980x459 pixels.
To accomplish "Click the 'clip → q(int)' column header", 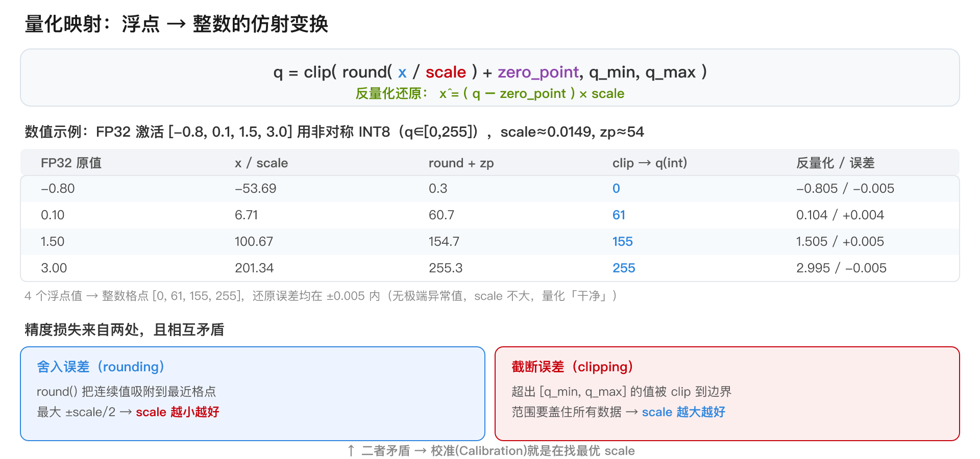I will [650, 163].
